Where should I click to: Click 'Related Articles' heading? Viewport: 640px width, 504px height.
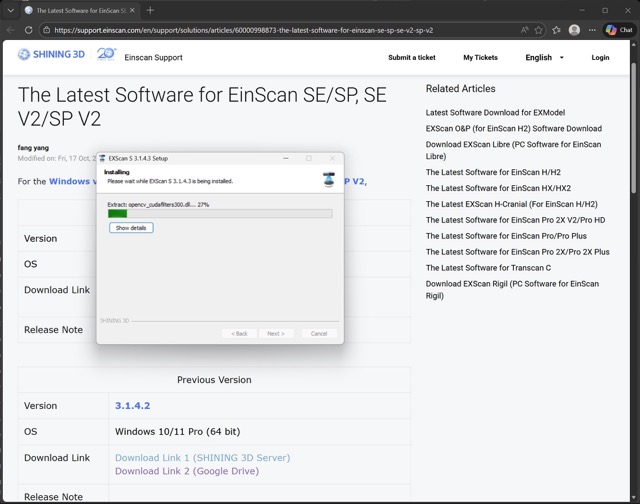tap(460, 89)
